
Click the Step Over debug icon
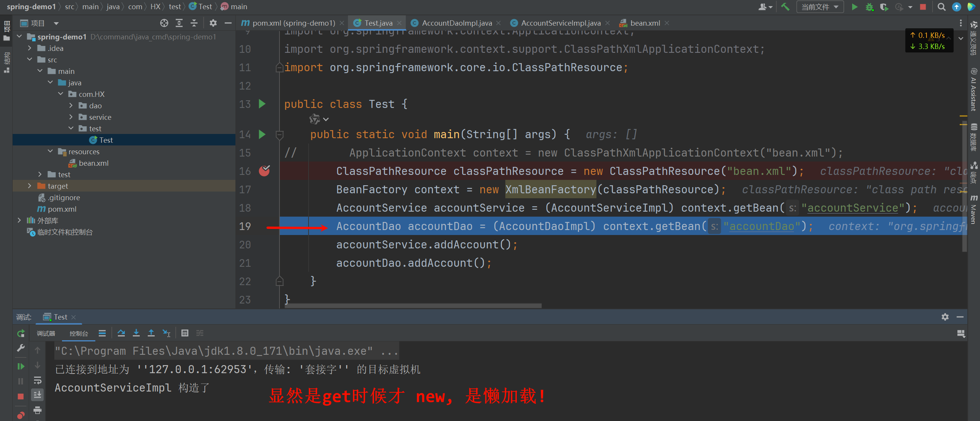[x=121, y=333]
